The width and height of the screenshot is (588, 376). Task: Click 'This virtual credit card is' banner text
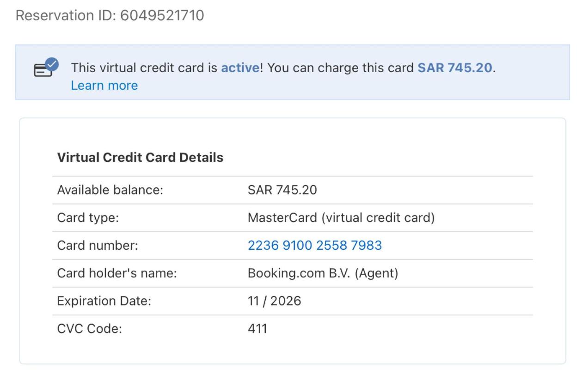144,68
